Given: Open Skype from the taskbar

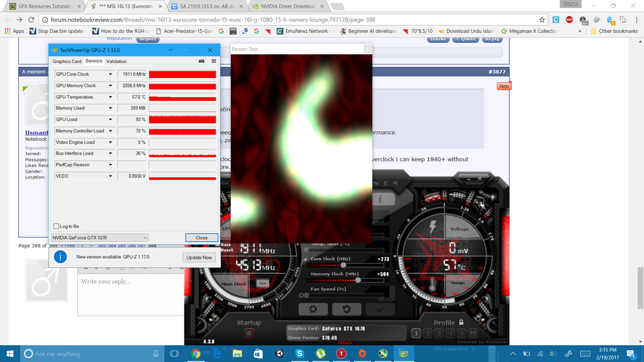Looking at the screenshot, I should (x=299, y=354).
